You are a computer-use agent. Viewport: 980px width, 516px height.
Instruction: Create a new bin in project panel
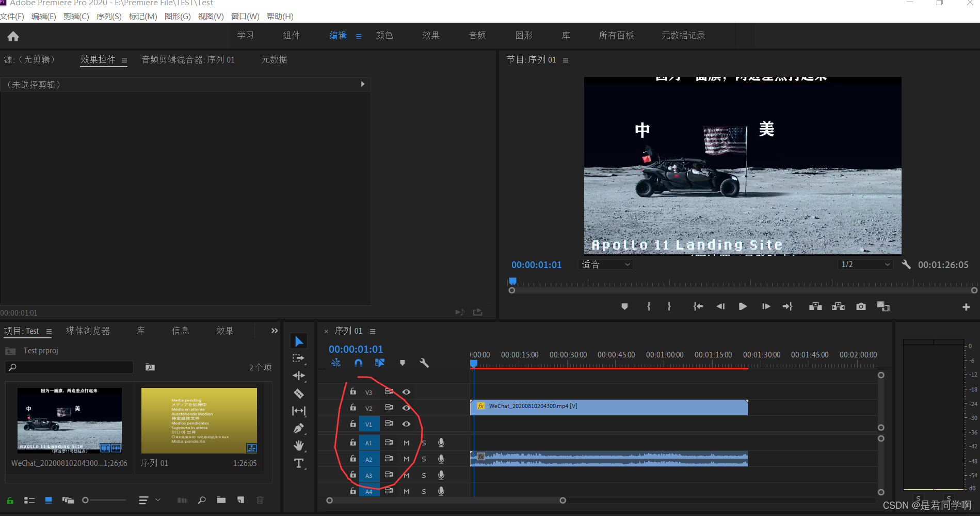tap(221, 500)
